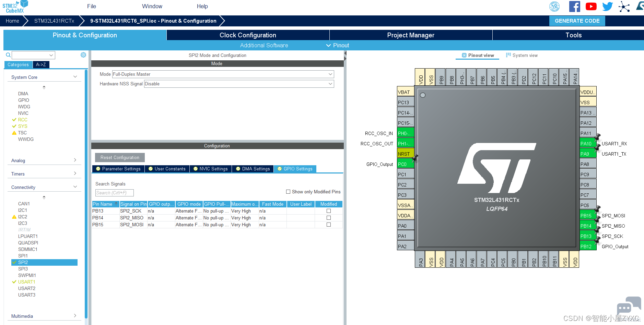The image size is (644, 325).
Task: Click the STM32 CubeMX logo
Action: [15, 7]
